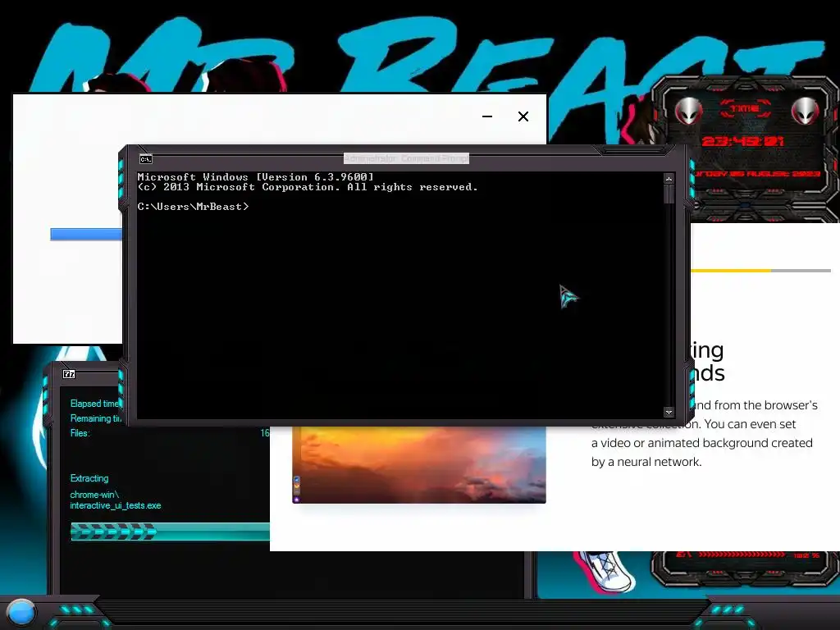
Task: Click the blue installer progress bar
Action: [86, 234]
